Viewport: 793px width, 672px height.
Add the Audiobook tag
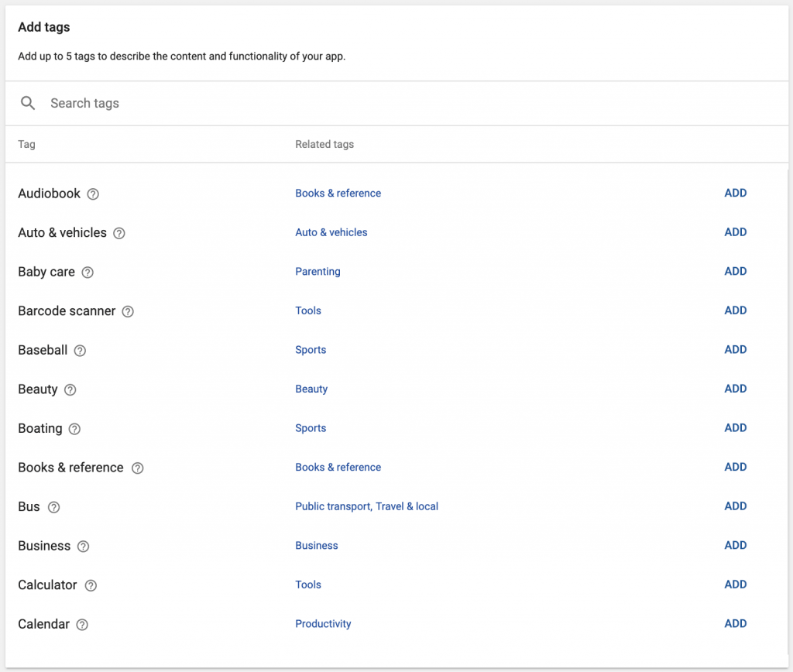(735, 193)
